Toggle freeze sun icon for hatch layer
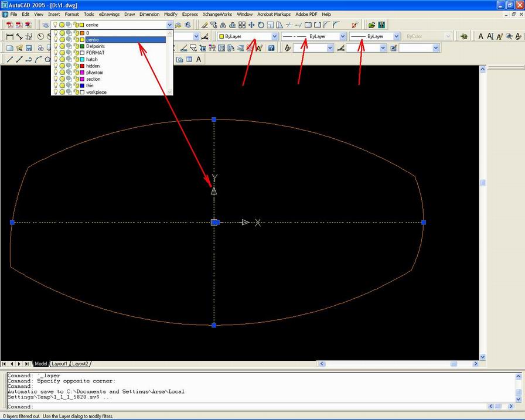525x420 pixels. click(62, 60)
